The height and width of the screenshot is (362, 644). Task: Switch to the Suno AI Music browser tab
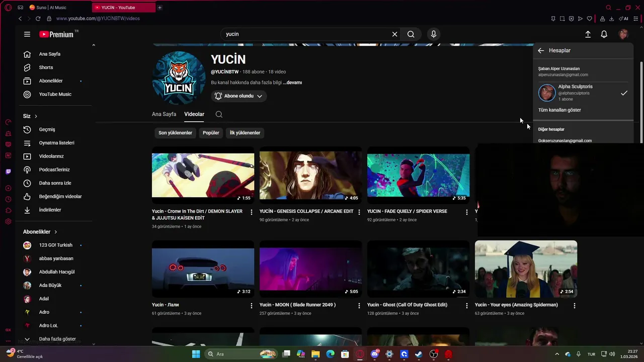tap(59, 8)
